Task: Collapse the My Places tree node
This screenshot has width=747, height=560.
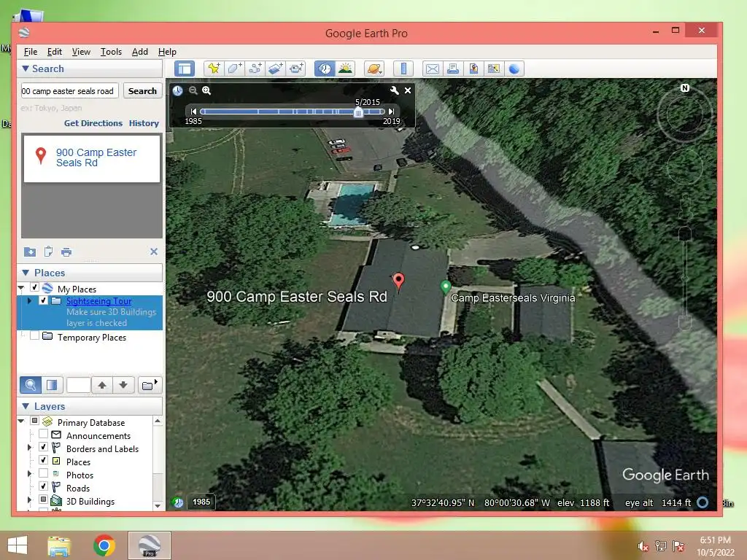Action: (x=21, y=288)
